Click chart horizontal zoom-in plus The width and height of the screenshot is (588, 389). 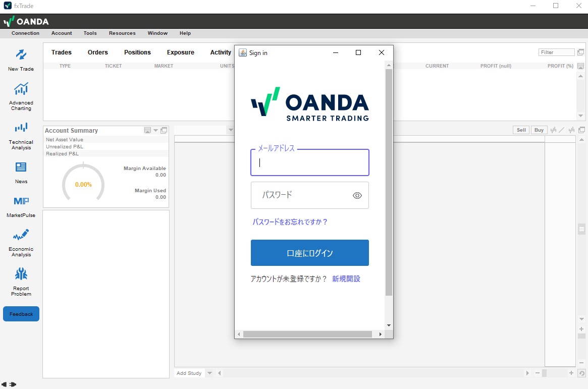click(x=571, y=373)
